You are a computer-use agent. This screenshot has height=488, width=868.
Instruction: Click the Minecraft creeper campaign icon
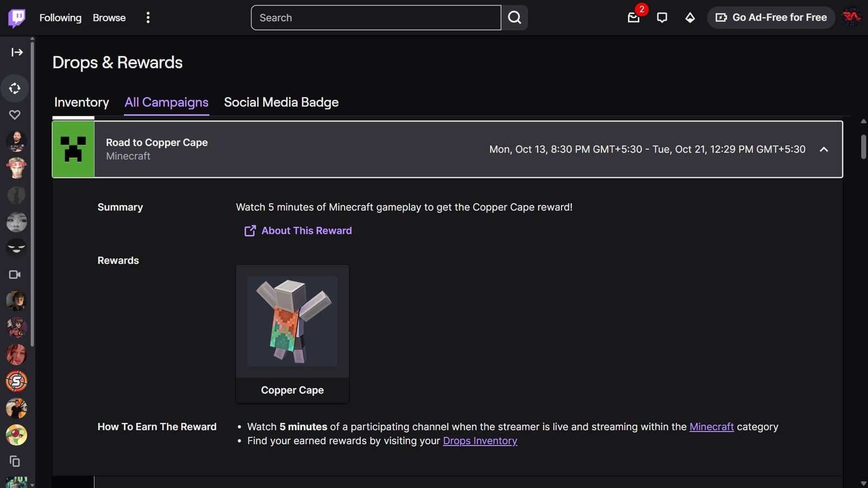[73, 149]
